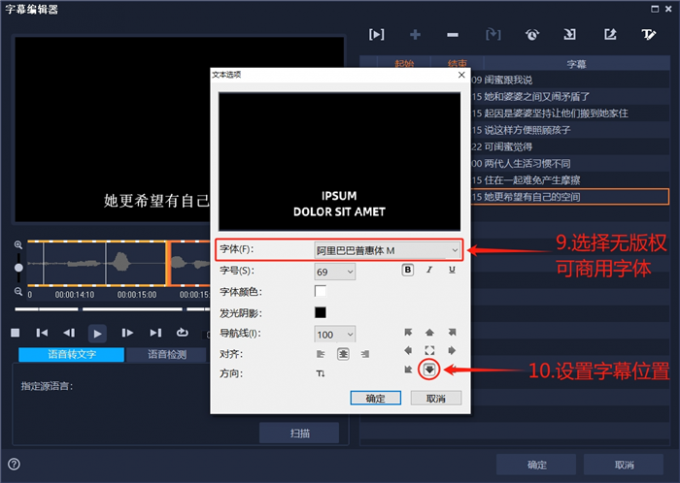This screenshot has height=483, width=680.
Task: Select subtitle row 她和婆婆之间又闹矛盾了
Action: (570, 96)
